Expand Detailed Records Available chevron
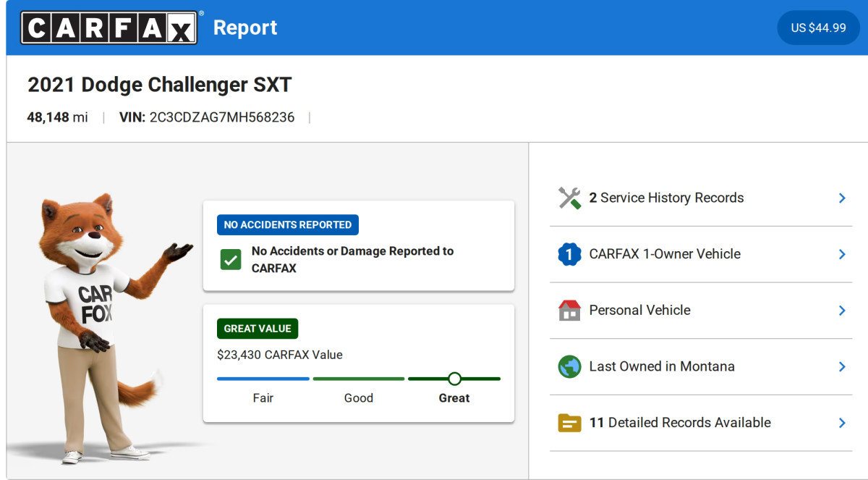868x480 pixels. pos(842,423)
